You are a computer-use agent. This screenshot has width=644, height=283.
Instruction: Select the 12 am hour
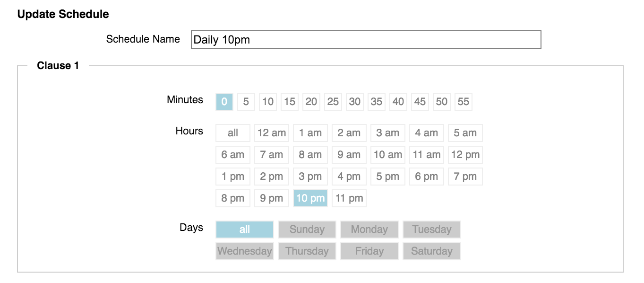tap(272, 133)
